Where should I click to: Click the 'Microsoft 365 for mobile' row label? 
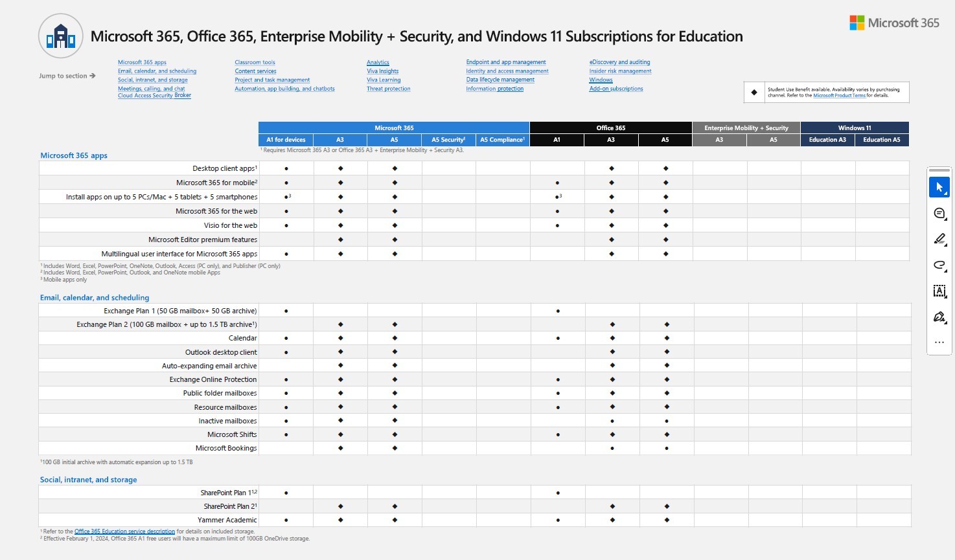(217, 183)
